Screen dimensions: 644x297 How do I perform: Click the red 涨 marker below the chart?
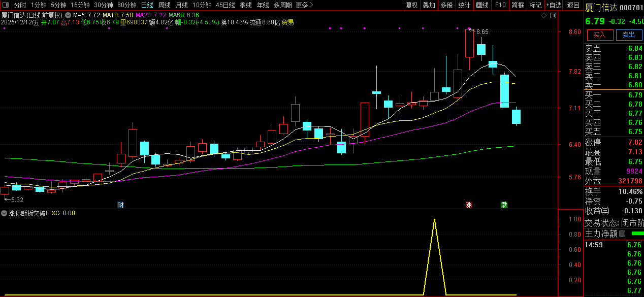469,205
